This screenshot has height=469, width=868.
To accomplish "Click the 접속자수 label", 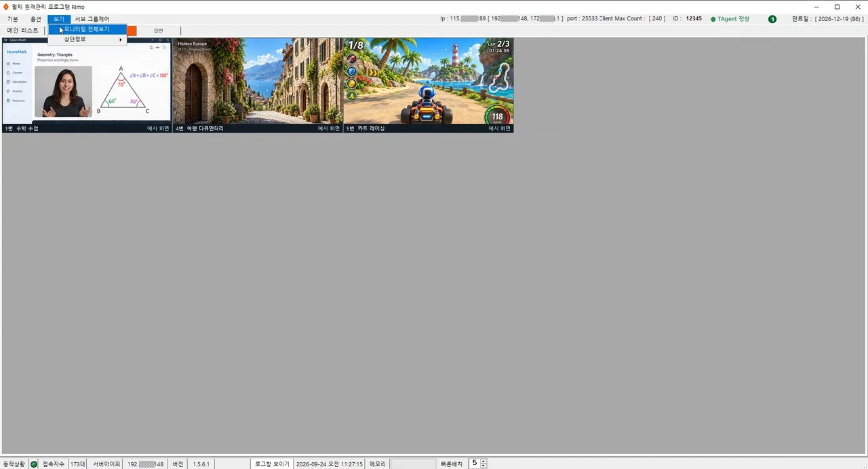I will [54, 464].
